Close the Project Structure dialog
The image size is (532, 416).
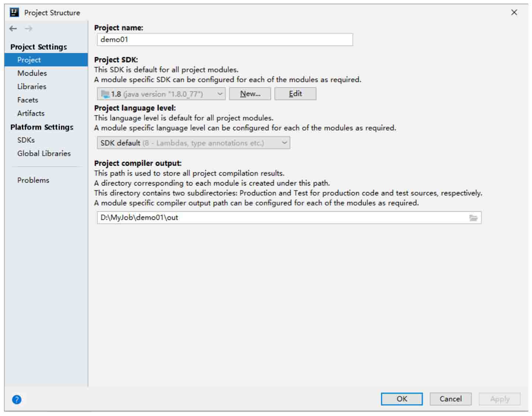coord(514,13)
